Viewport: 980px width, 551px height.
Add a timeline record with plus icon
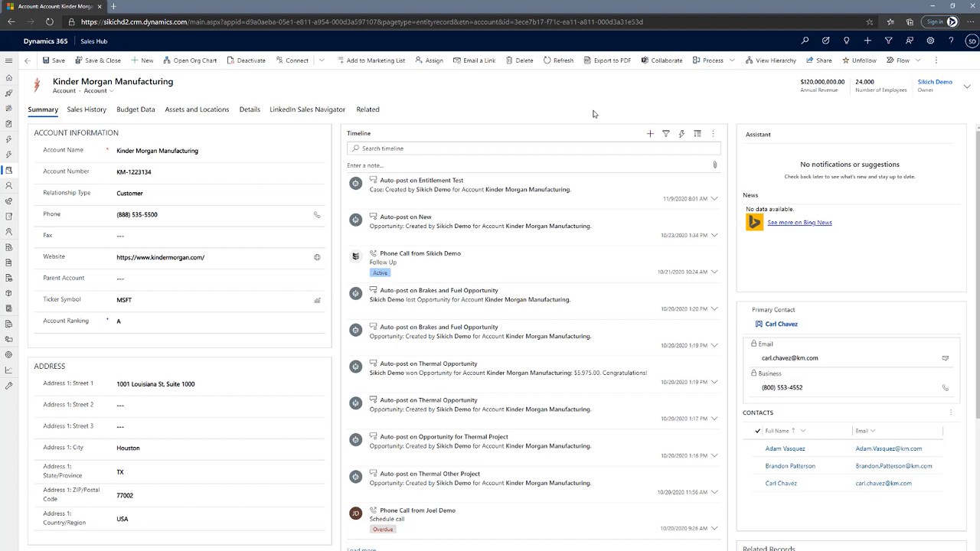[650, 134]
